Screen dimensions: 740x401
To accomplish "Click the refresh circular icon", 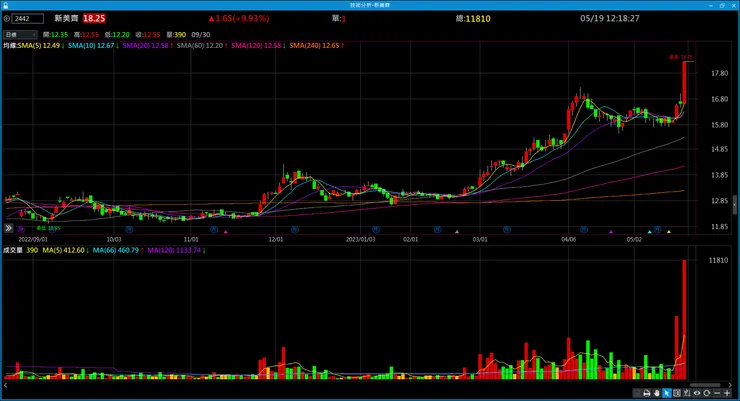I will pyautogui.click(x=706, y=393).
